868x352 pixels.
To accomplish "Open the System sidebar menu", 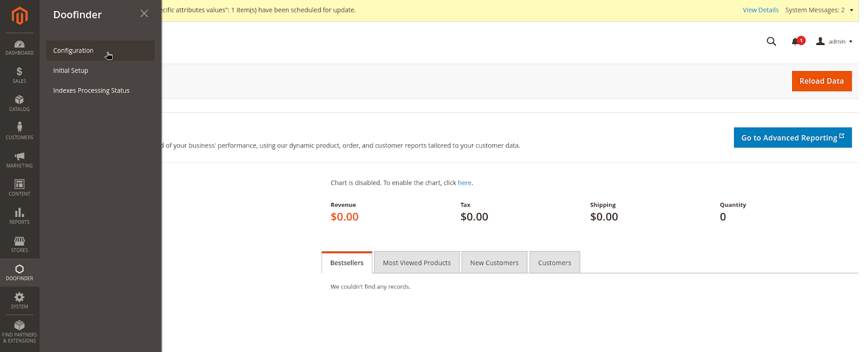I will (20, 301).
